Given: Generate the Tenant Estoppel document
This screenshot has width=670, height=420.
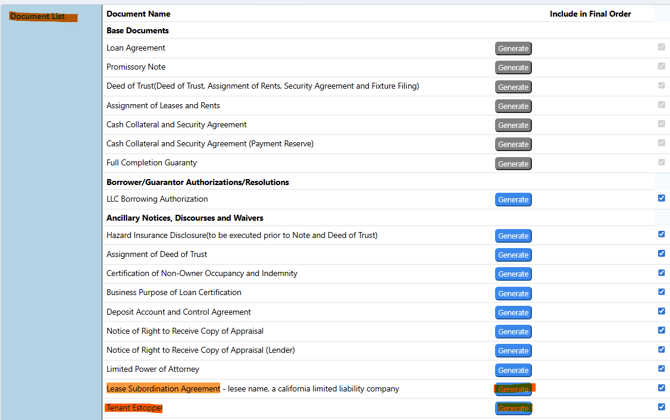Looking at the screenshot, I should click(x=513, y=408).
